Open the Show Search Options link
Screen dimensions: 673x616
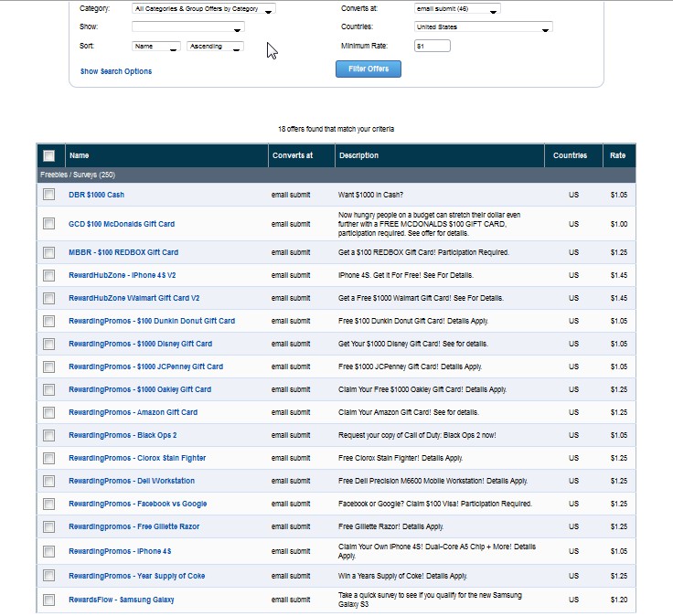click(x=116, y=71)
